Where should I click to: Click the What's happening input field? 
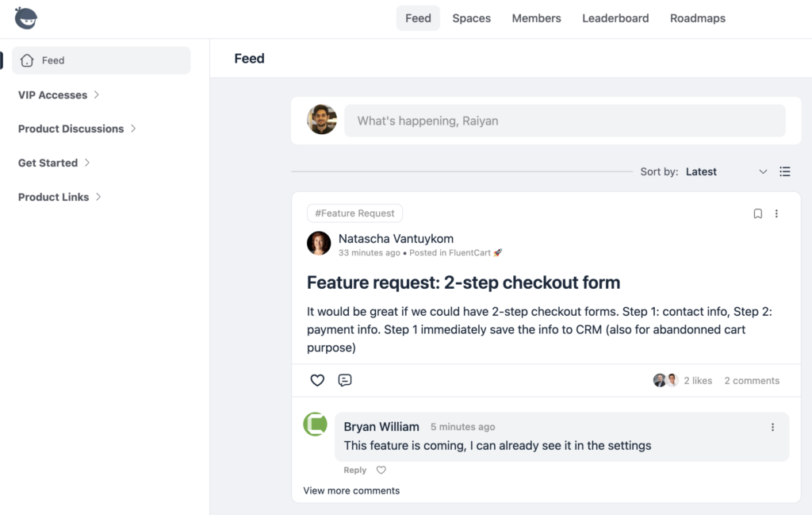click(565, 121)
